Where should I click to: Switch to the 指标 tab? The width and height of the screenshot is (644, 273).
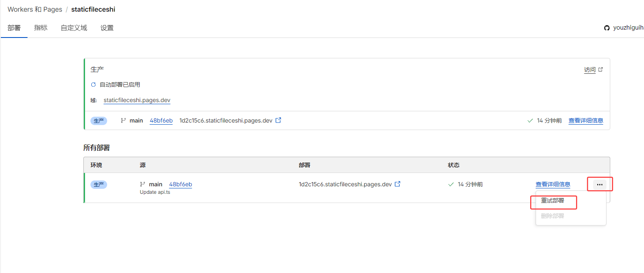pos(40,28)
